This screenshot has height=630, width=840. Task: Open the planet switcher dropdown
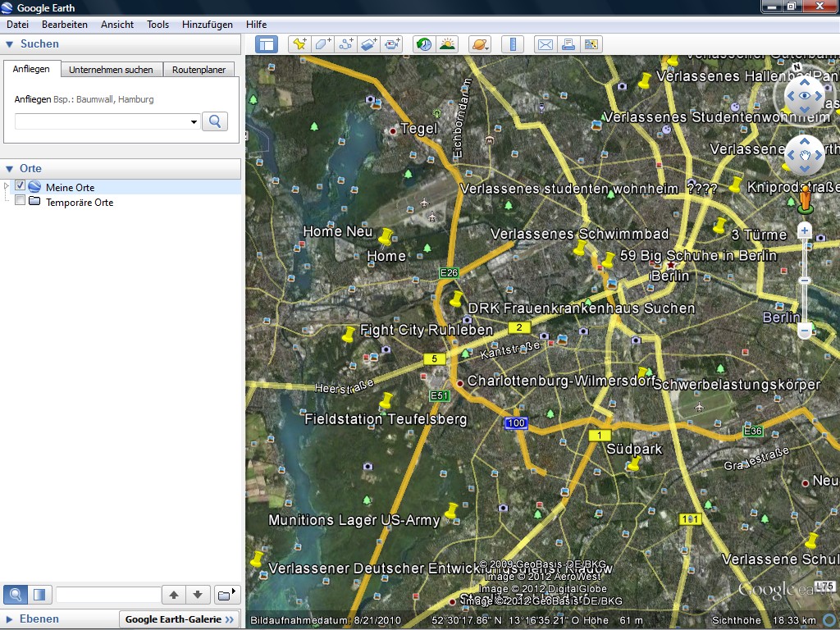click(479, 44)
